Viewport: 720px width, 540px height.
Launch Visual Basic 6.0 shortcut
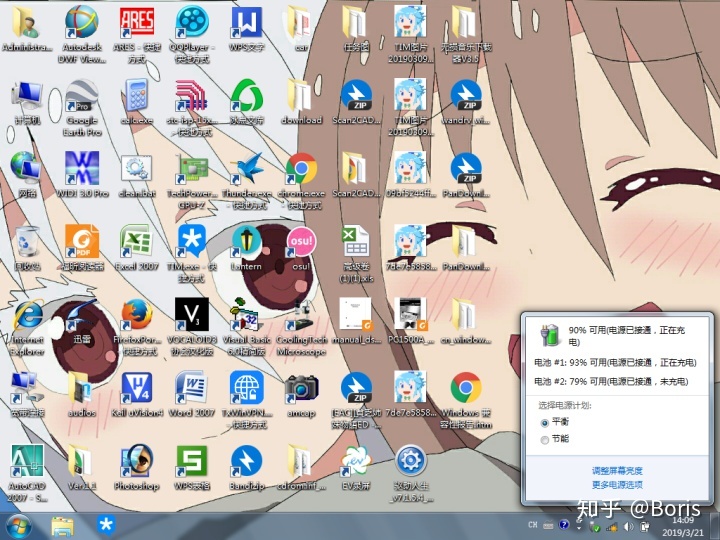click(247, 315)
